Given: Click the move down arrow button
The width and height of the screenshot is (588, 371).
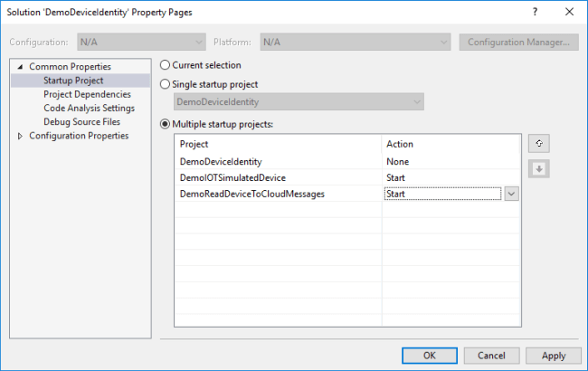Looking at the screenshot, I should 539,168.
